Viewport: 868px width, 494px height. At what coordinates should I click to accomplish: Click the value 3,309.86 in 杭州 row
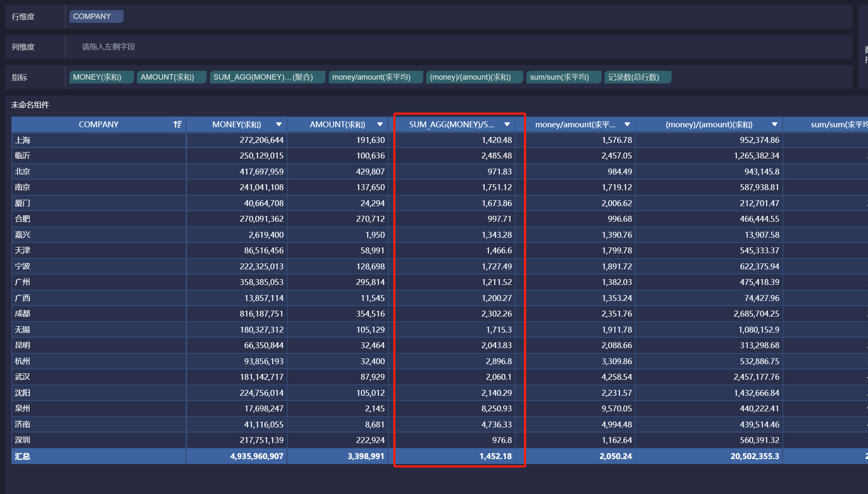pos(616,361)
